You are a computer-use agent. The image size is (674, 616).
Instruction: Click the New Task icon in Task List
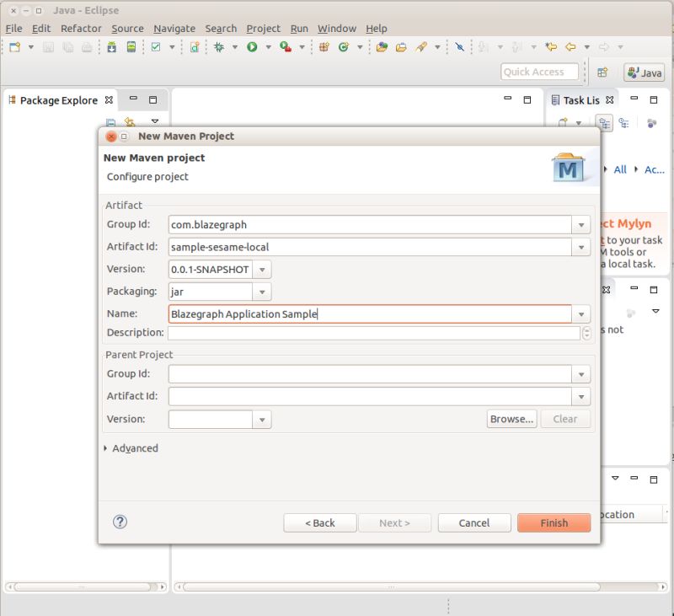(563, 123)
